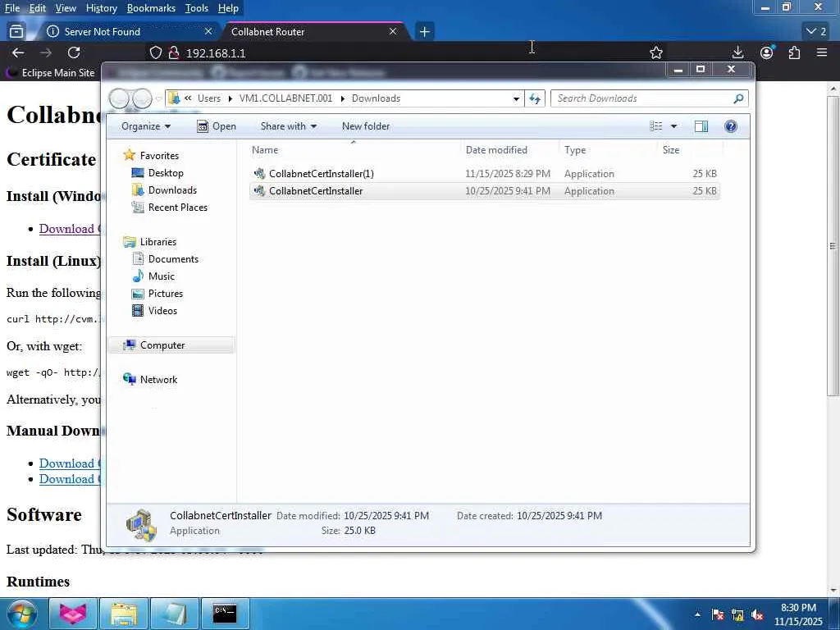This screenshot has width=840, height=630.
Task: Select Network in the navigation pane
Action: (x=158, y=379)
